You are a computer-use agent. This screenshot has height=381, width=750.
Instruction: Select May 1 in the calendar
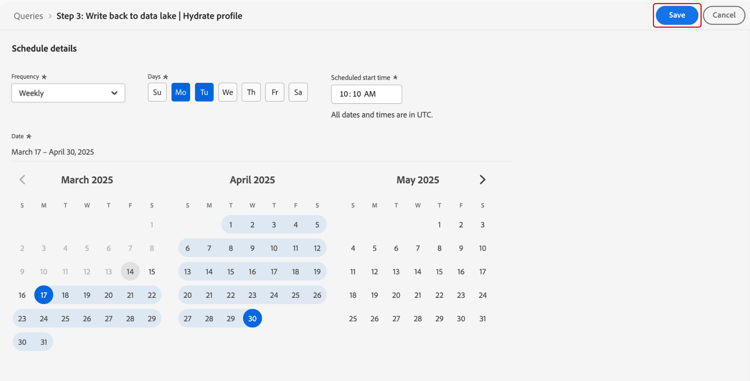point(439,225)
